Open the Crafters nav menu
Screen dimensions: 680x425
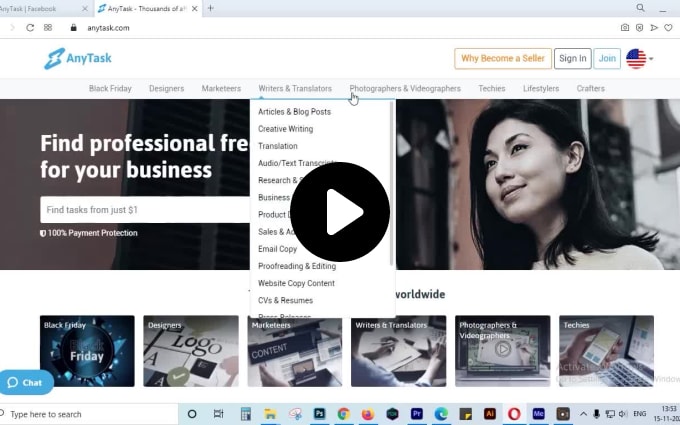click(x=591, y=88)
